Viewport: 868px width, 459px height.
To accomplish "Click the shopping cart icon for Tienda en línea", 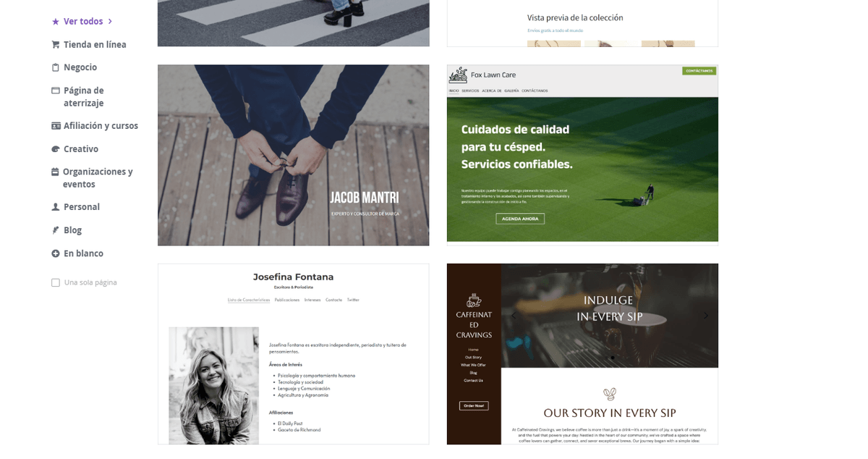I will click(56, 45).
